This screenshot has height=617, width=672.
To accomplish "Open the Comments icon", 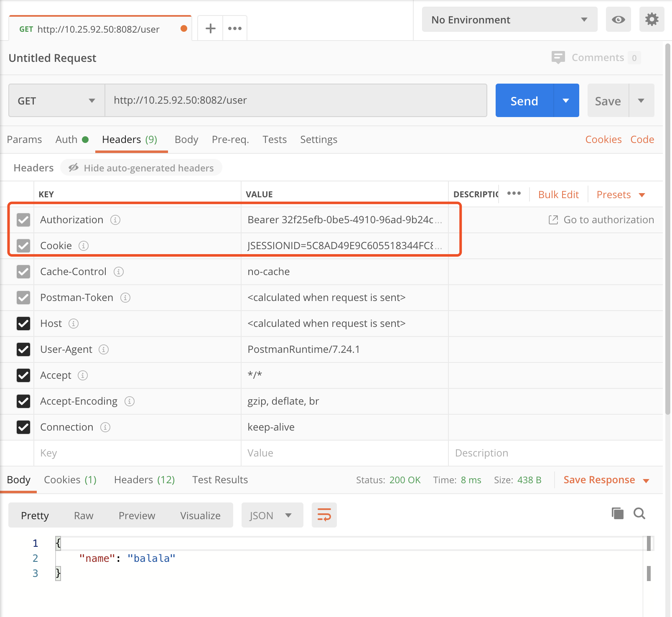I will [x=558, y=57].
